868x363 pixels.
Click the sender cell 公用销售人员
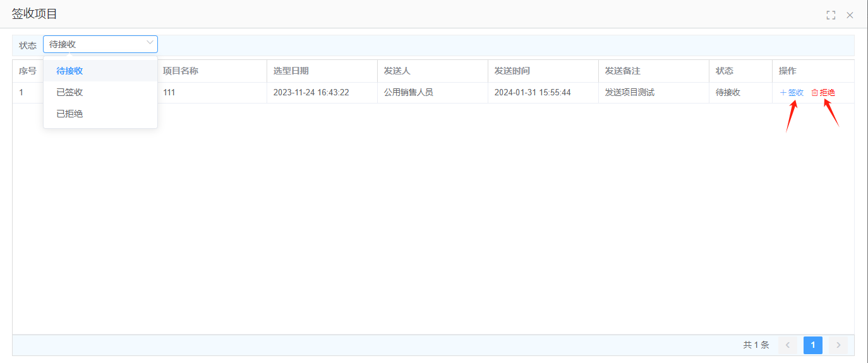coord(408,92)
